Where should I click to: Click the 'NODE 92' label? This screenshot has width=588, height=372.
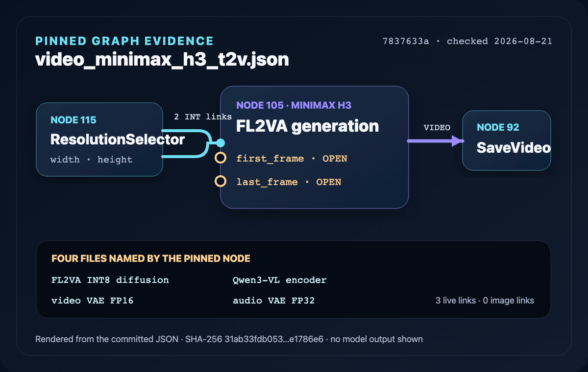(x=498, y=127)
